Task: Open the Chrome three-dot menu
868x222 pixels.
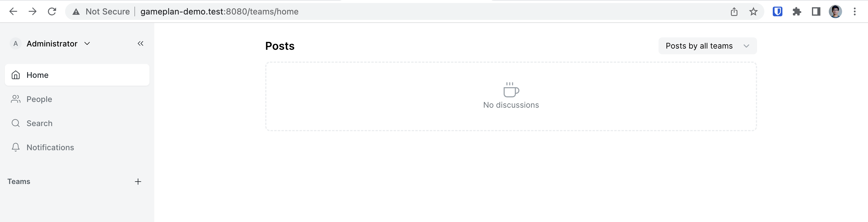Action: (x=855, y=11)
